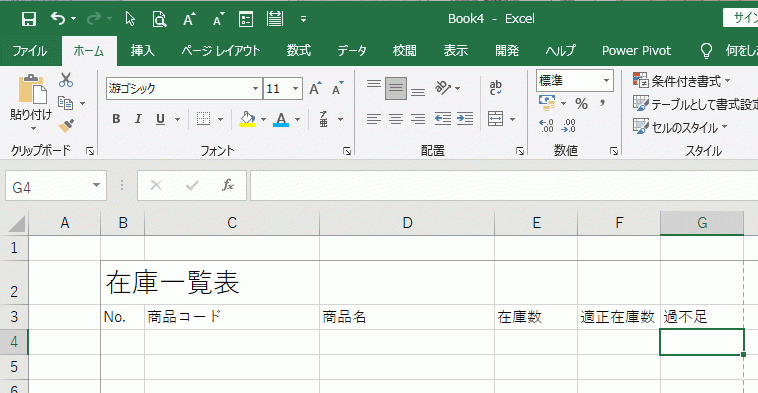Image resolution: width=758 pixels, height=393 pixels.
Task: Toggle Underline formatting
Action: pos(160,119)
